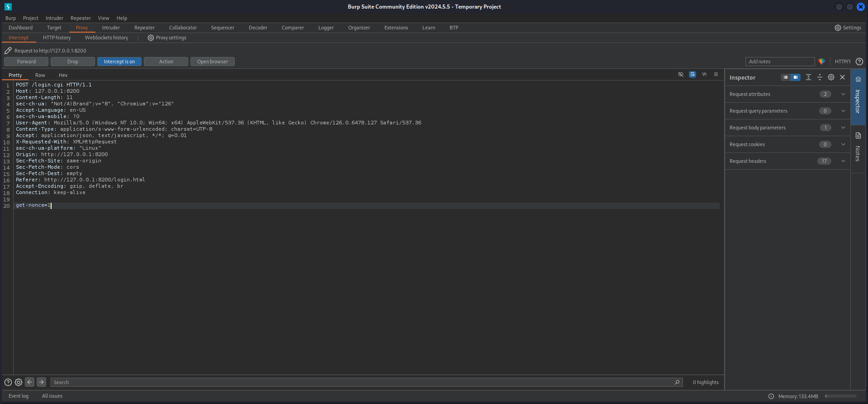Click in the Add notes field
Screen dimensions: 868x404
click(x=779, y=62)
